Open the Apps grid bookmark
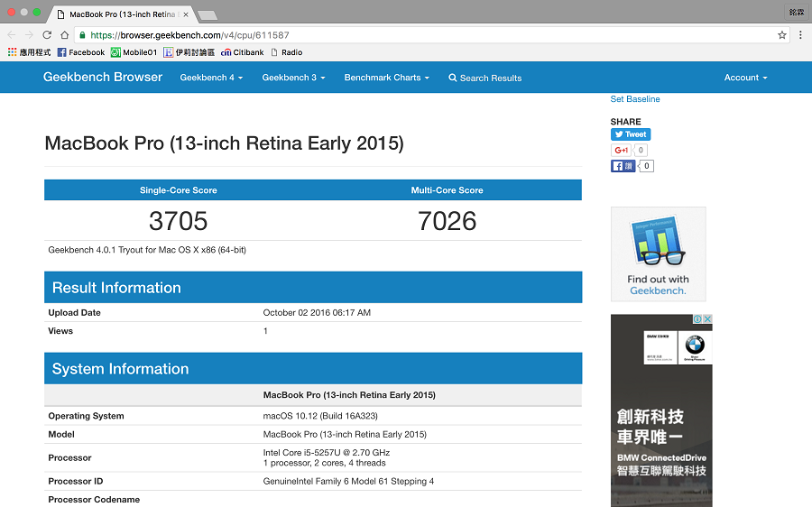The width and height of the screenshot is (812, 507). point(29,52)
